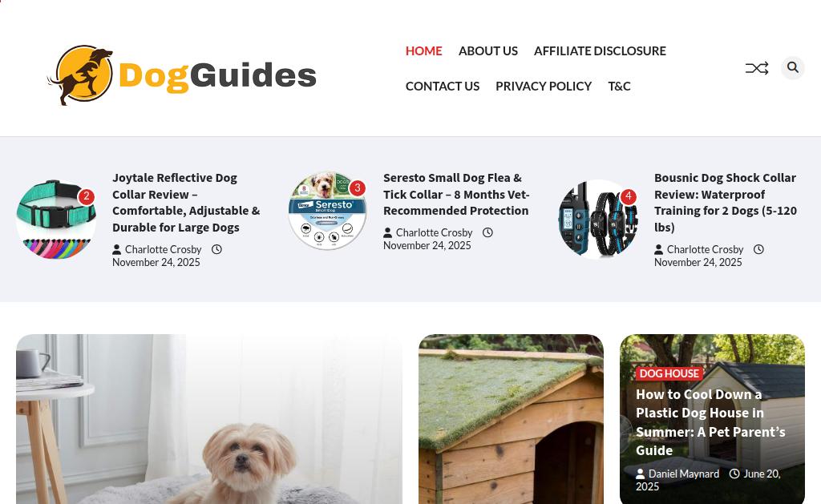Click the clock icon under Joytale review
The height and width of the screenshot is (504, 821).
216,250
